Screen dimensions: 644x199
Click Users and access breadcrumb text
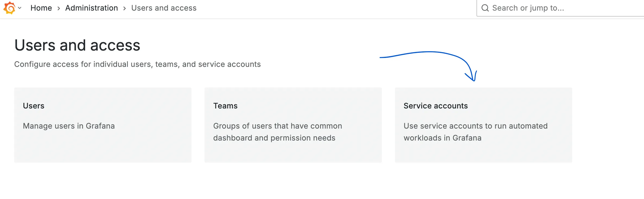(x=164, y=8)
